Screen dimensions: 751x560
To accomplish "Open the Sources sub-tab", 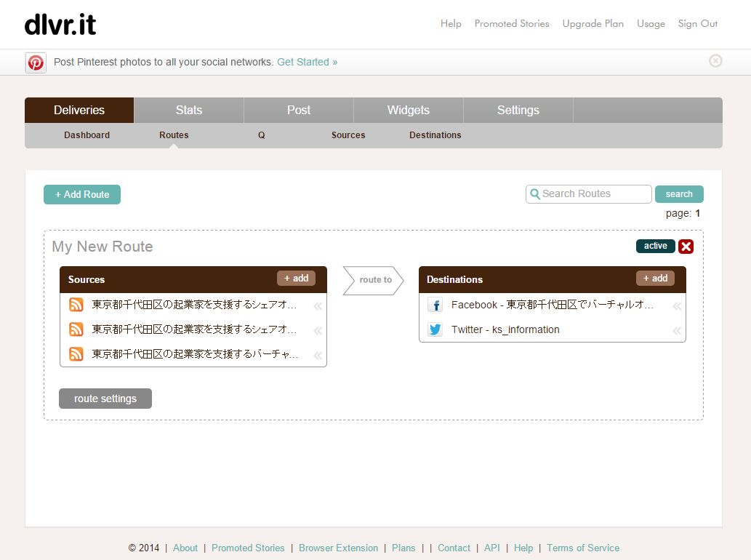I will (348, 135).
